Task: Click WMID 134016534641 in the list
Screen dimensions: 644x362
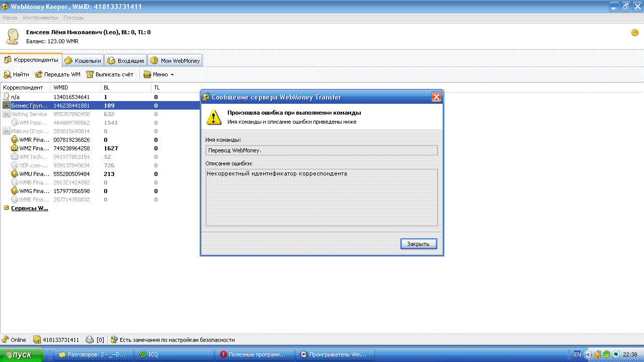Action: tap(71, 97)
